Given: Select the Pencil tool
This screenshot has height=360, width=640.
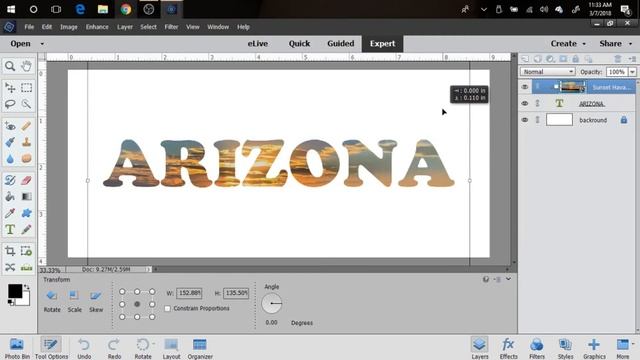Looking at the screenshot, I should [27, 229].
